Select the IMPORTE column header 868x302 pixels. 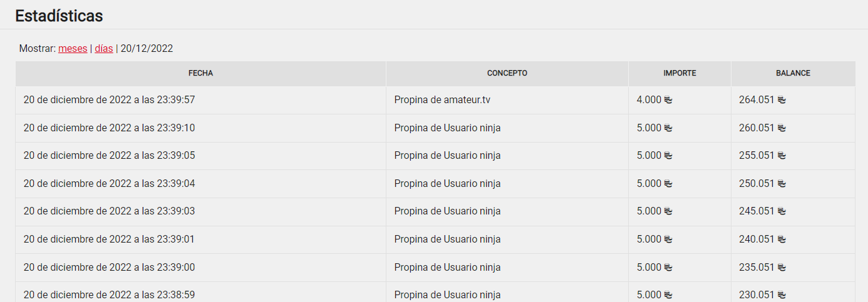pyautogui.click(x=679, y=74)
